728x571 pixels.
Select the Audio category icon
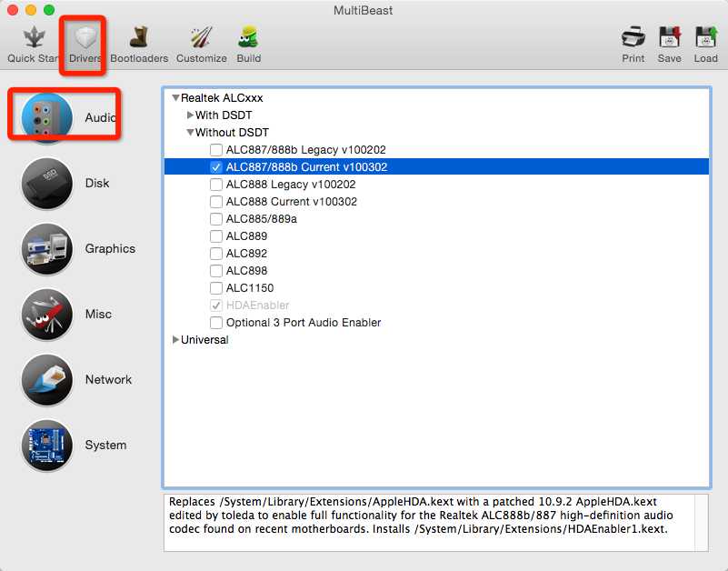click(x=47, y=117)
